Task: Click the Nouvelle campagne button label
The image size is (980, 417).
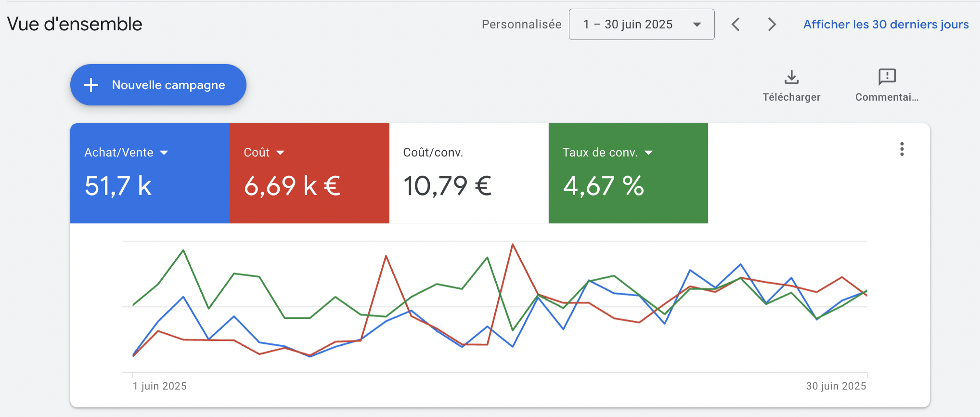Action: (x=168, y=85)
